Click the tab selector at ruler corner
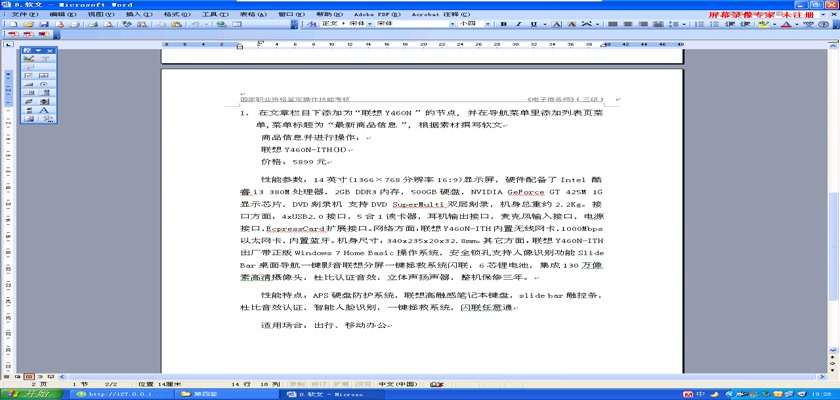Viewport: 840px width, 400px height. tap(8, 44)
